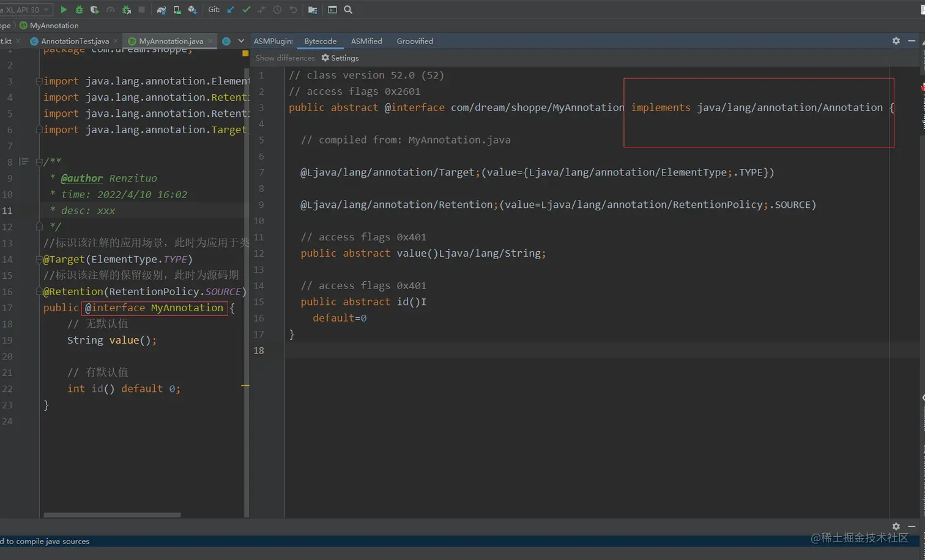Click bytecode line 'class version 52.0'

pos(366,75)
